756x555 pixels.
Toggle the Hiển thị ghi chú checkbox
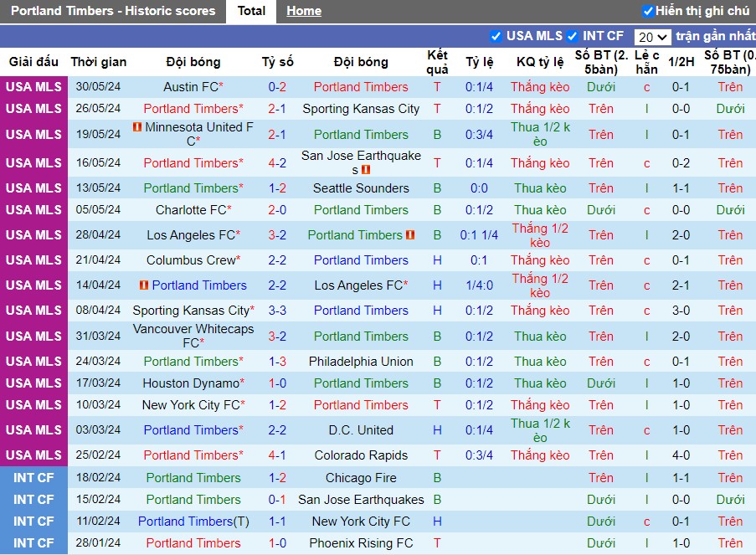coord(649,11)
